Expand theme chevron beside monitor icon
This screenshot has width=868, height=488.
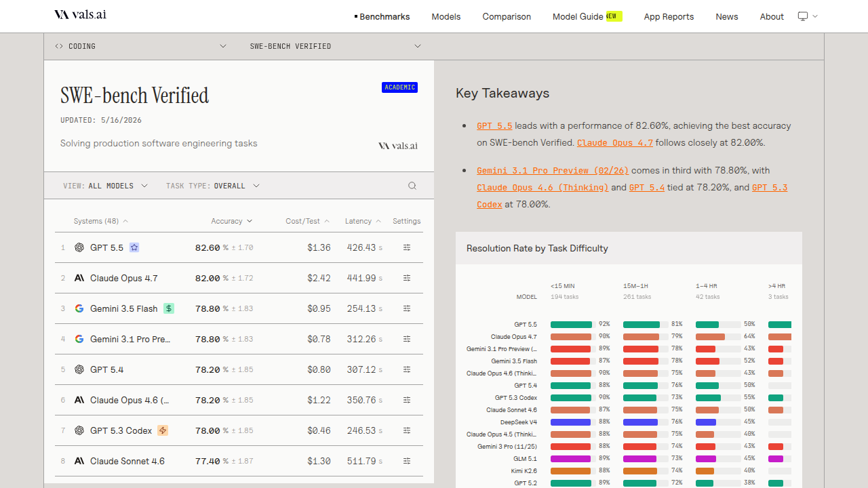tap(815, 16)
